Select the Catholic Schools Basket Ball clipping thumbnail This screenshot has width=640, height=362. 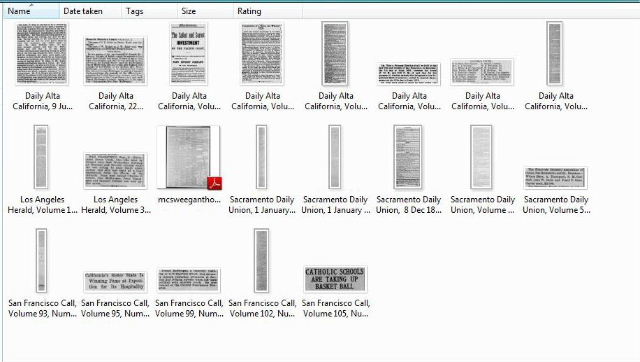335,279
